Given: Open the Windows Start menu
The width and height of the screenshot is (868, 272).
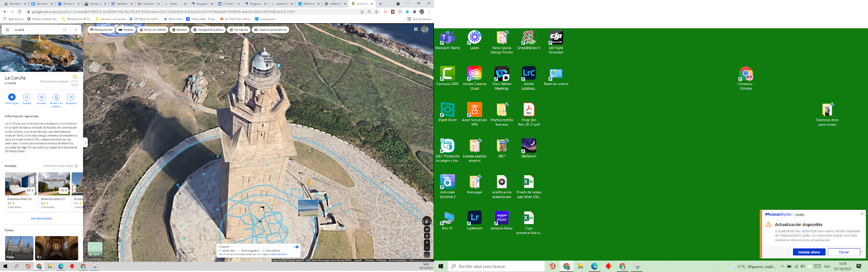Looking at the screenshot, I should pos(441,267).
